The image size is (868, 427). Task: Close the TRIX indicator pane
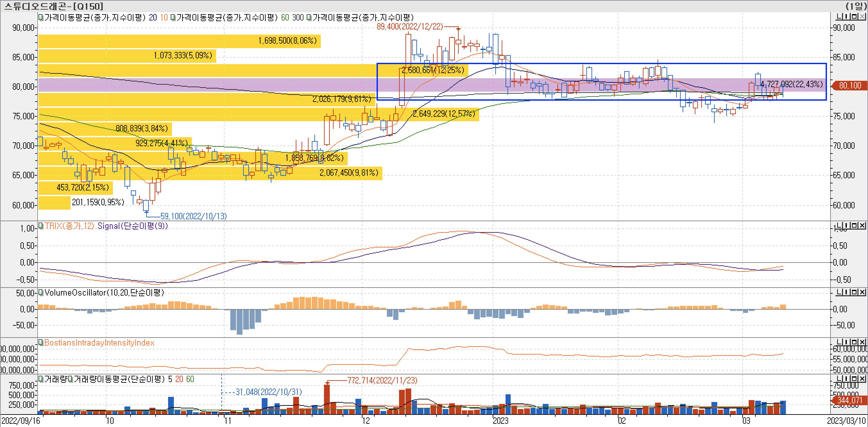(x=862, y=225)
